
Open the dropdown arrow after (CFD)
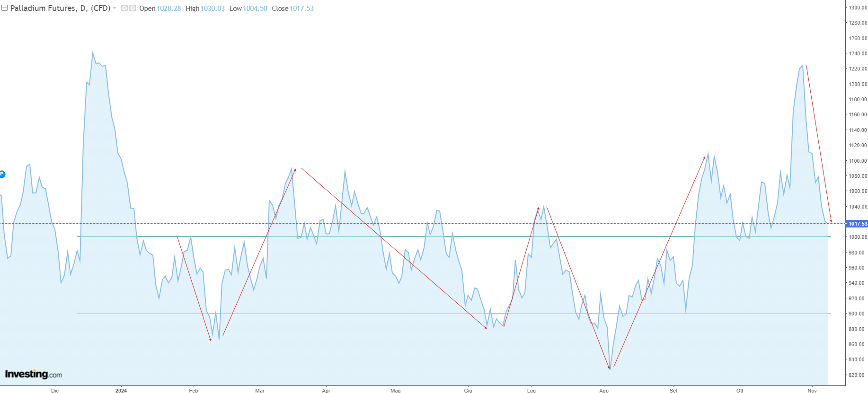point(115,8)
